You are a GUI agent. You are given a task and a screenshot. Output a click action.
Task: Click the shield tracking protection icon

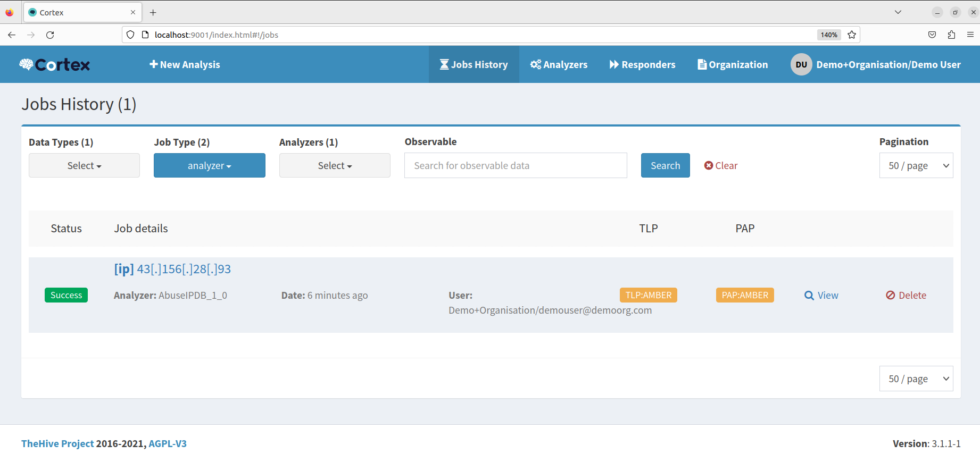130,35
